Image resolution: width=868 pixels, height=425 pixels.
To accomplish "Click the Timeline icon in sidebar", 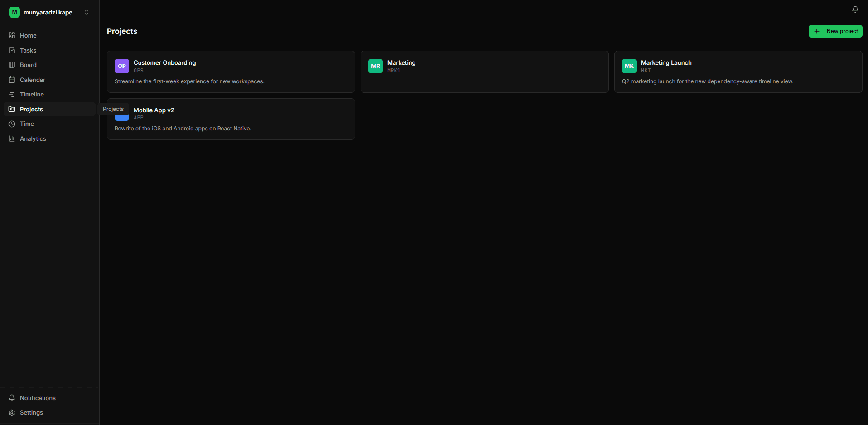I will pyautogui.click(x=12, y=94).
